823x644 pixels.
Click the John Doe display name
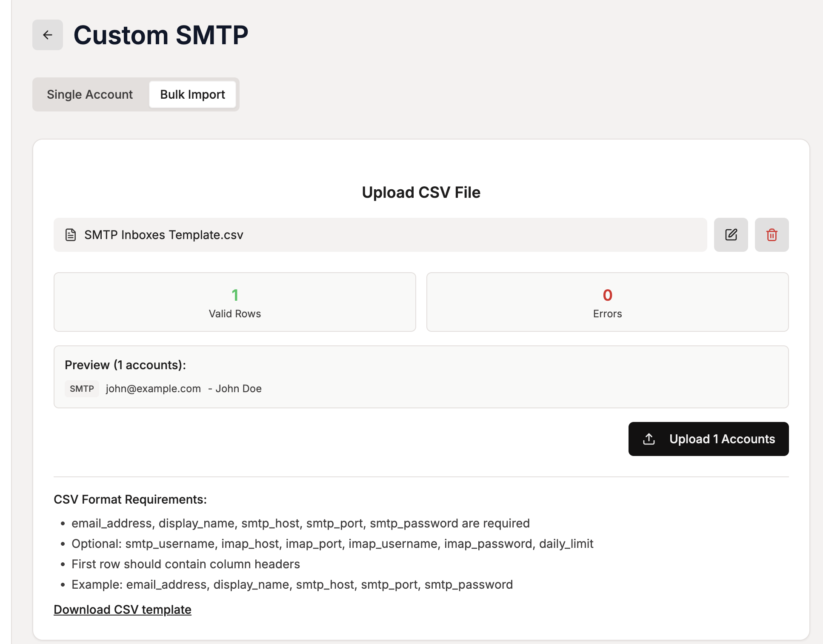coord(238,389)
